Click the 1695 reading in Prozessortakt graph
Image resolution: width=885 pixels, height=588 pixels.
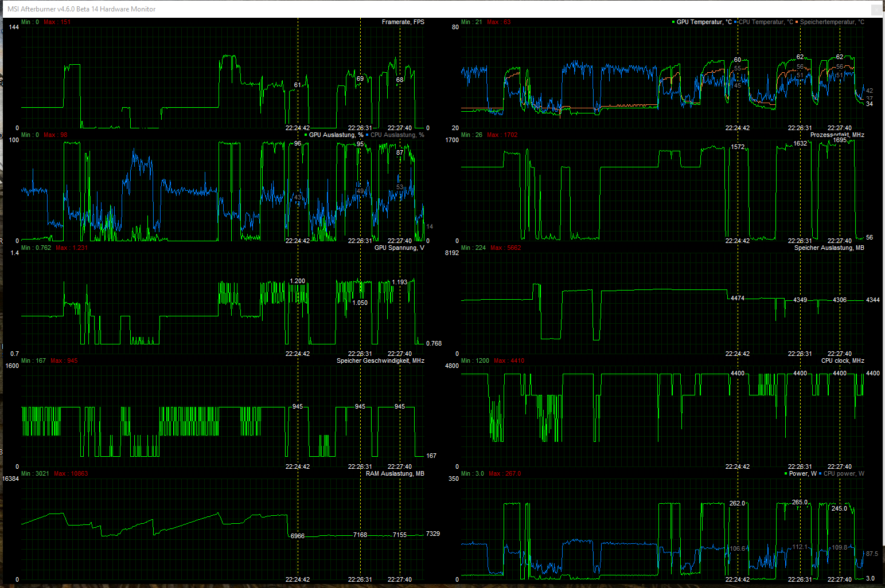click(x=840, y=140)
